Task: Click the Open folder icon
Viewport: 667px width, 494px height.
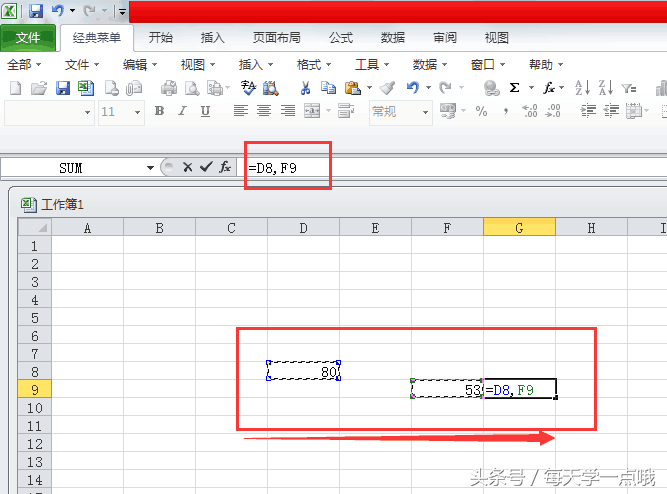Action: (39, 88)
